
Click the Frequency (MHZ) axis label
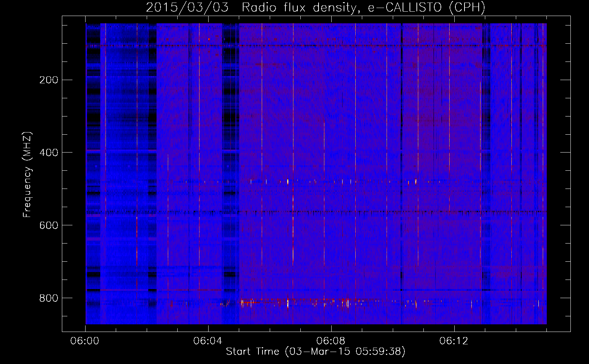point(27,174)
